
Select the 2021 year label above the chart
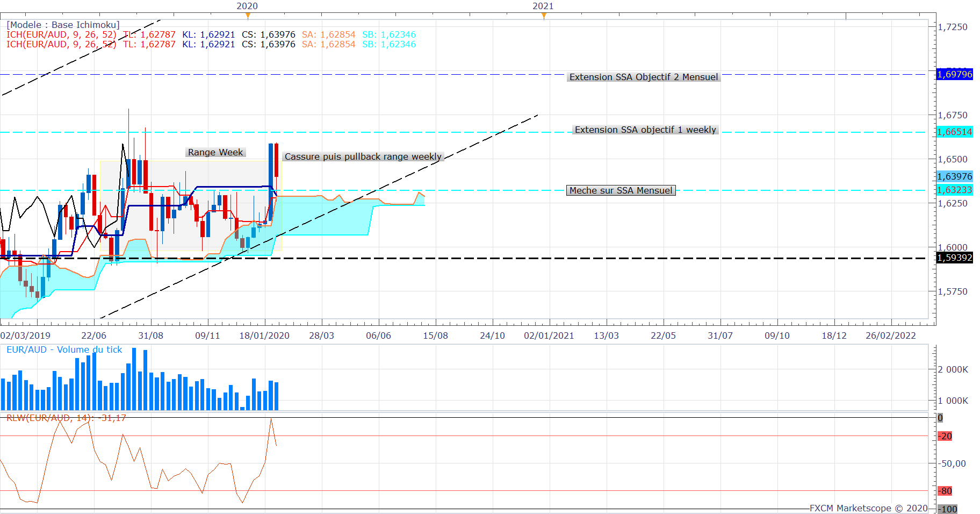point(543,6)
